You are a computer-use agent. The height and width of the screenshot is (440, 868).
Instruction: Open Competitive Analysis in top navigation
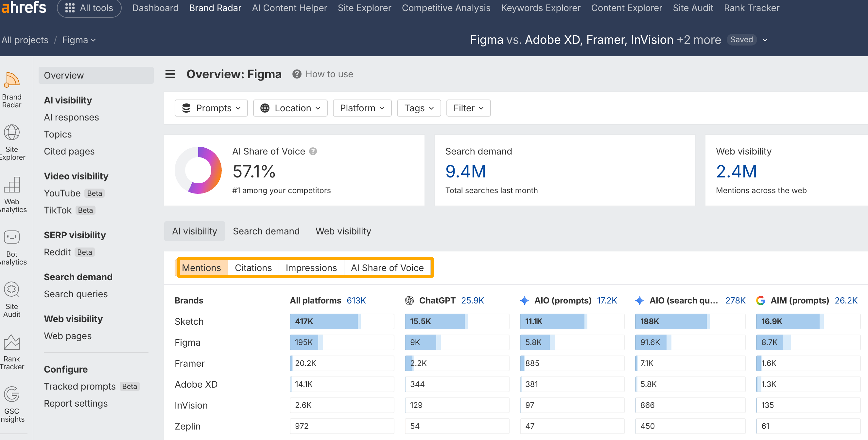coord(446,8)
